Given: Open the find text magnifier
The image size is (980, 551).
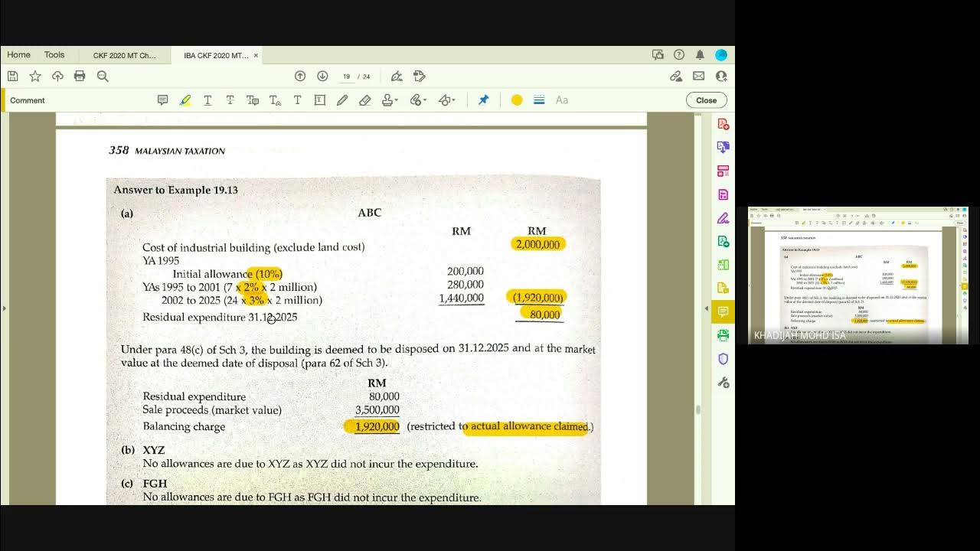Looking at the screenshot, I should [x=103, y=76].
